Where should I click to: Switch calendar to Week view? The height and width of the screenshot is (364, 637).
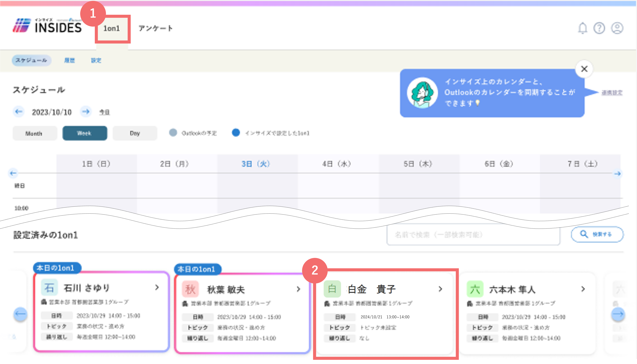click(x=85, y=133)
